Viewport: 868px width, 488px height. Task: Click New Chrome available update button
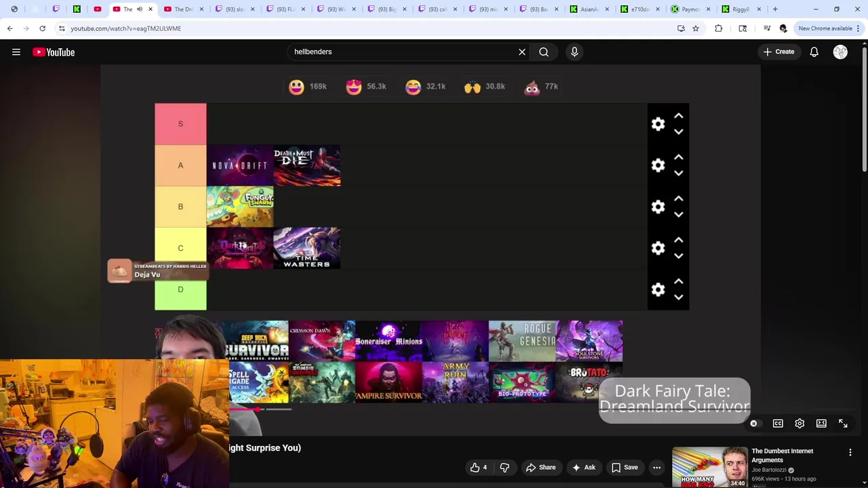825,28
